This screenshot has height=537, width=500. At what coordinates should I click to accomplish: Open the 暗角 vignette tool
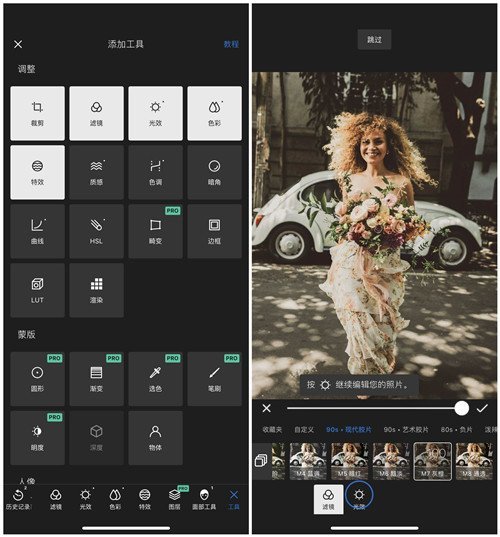click(x=214, y=172)
